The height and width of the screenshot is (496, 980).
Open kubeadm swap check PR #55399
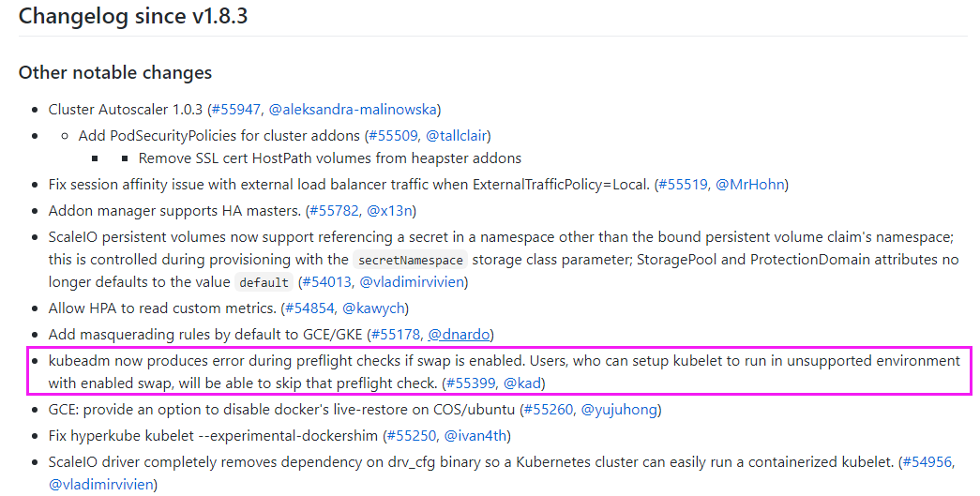pos(472,383)
